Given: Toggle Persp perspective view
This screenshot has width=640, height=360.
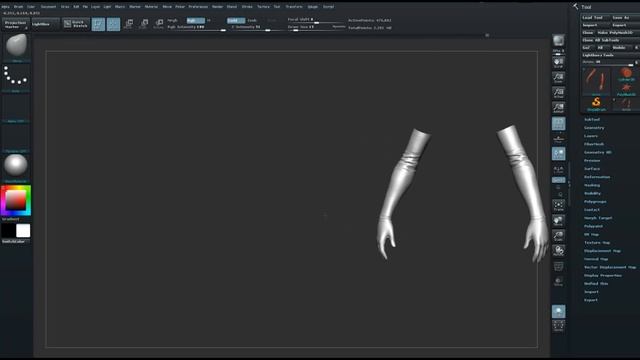Looking at the screenshot, I should click(x=558, y=124).
